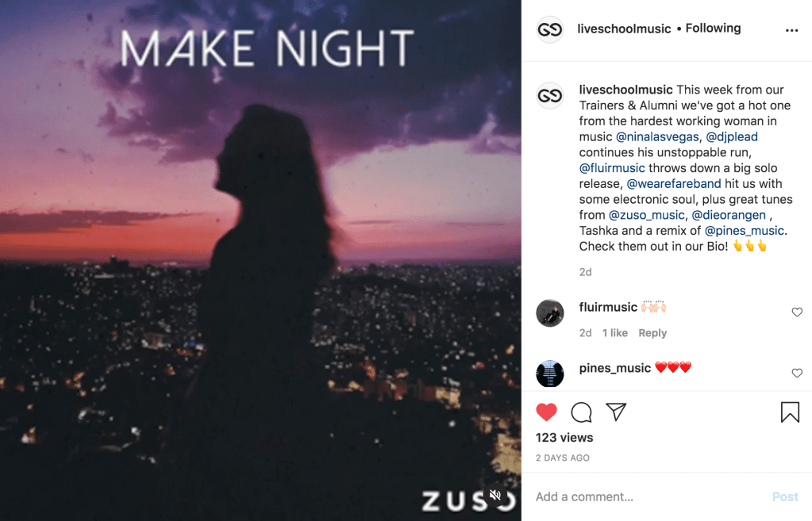Image resolution: width=812 pixels, height=521 pixels.
Task: Focus the Add a comment field
Action: coord(649,496)
